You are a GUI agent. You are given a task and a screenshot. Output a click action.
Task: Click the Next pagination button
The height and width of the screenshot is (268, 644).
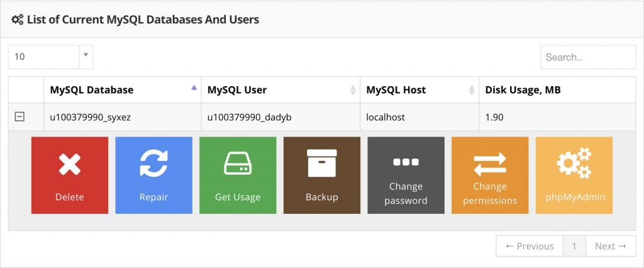[x=611, y=246]
